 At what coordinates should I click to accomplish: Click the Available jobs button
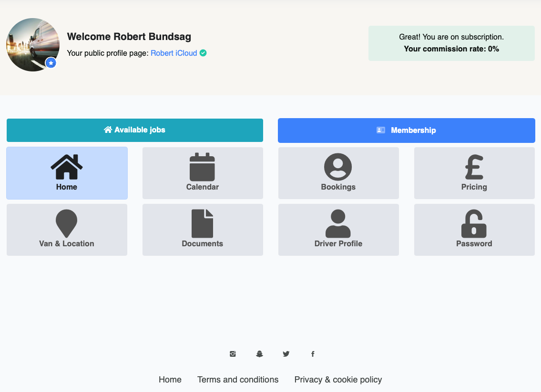135,130
